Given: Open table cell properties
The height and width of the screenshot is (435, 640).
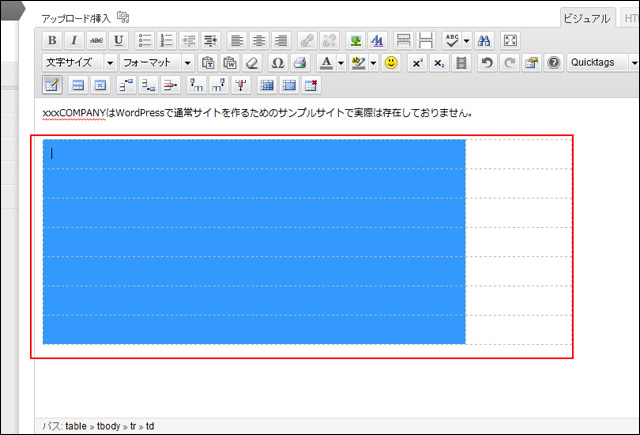Looking at the screenshot, I should click(x=100, y=85).
